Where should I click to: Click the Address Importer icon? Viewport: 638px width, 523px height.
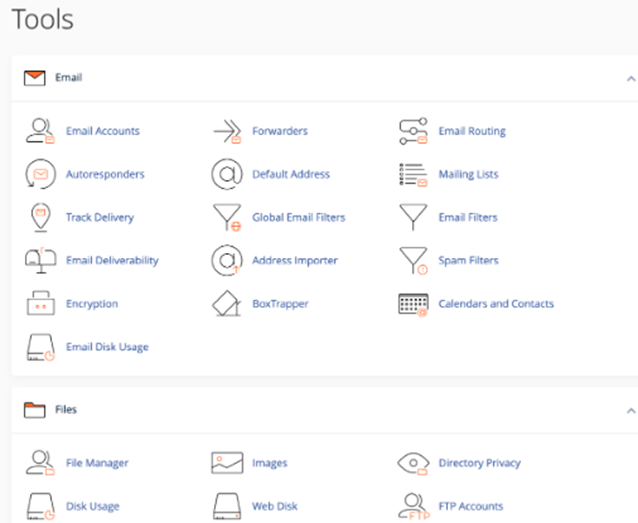(227, 260)
